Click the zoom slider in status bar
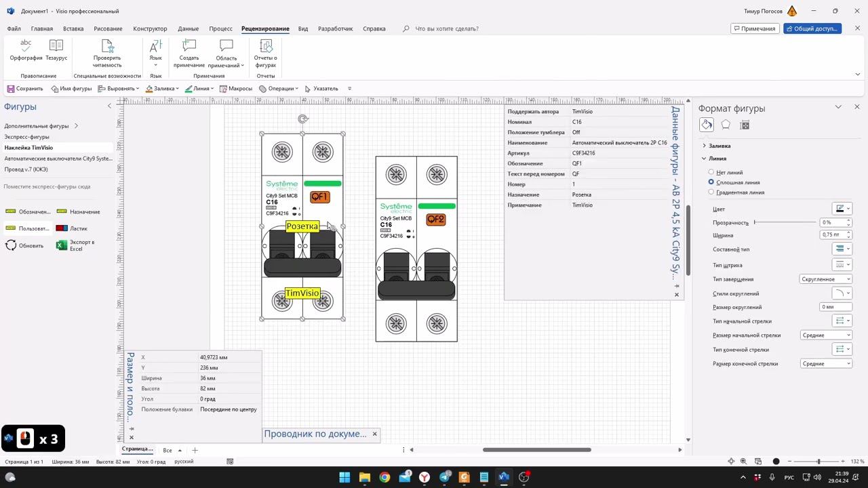The height and width of the screenshot is (488, 868). point(818,462)
